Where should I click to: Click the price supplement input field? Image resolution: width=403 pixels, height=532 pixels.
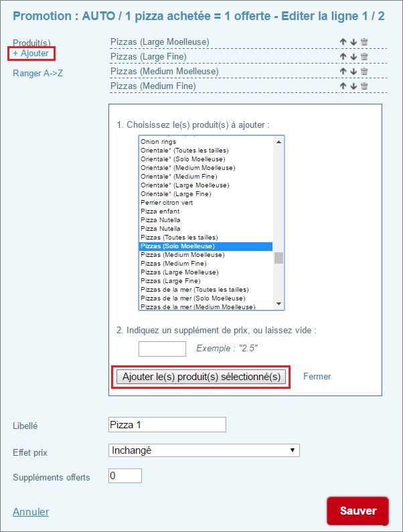tap(162, 349)
